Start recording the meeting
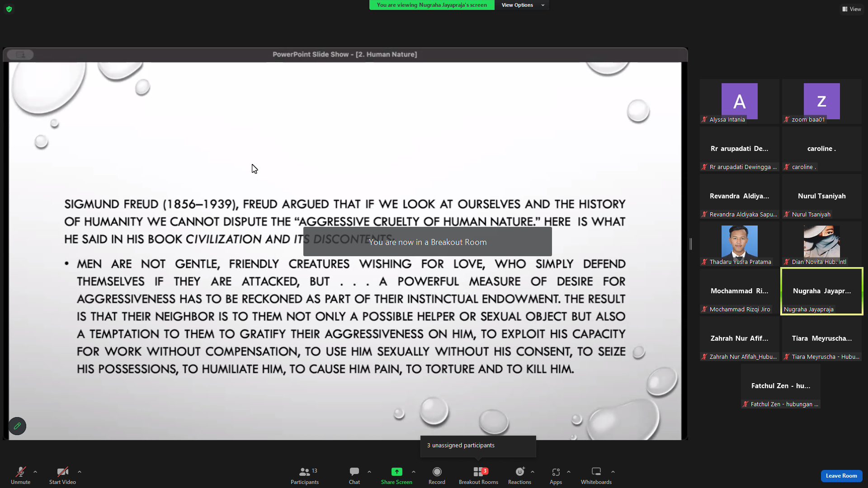This screenshot has height=488, width=868. (437, 475)
